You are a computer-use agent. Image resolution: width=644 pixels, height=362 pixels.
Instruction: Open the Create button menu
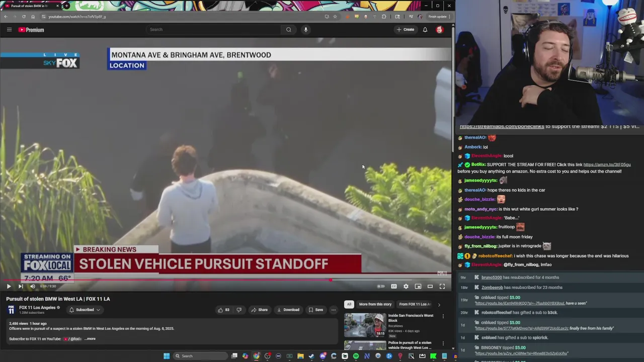(x=405, y=30)
